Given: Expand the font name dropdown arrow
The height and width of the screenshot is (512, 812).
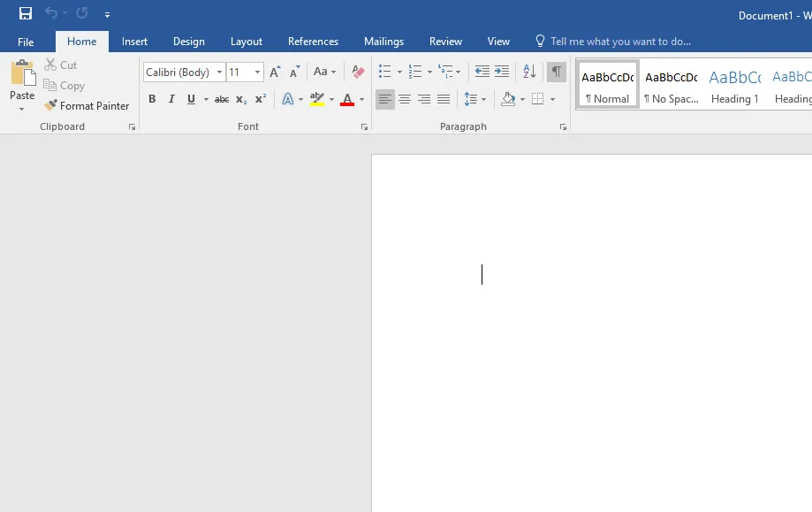Looking at the screenshot, I should (x=220, y=72).
